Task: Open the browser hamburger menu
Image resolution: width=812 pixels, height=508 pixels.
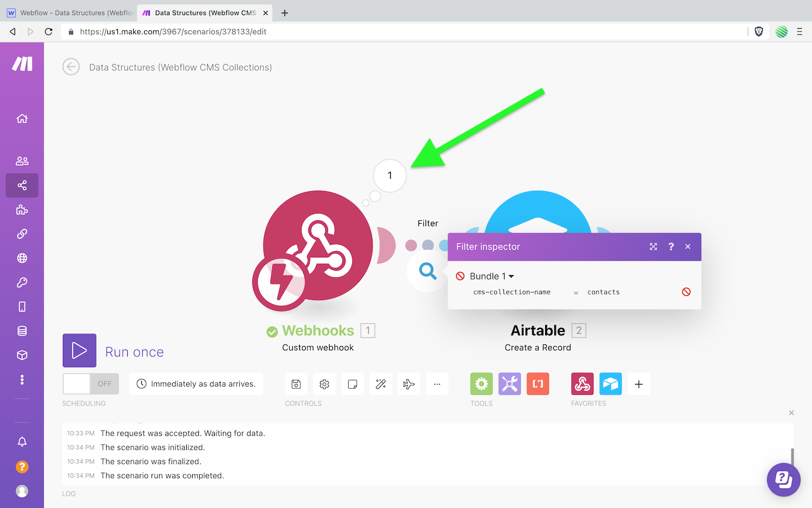Action: click(x=799, y=31)
